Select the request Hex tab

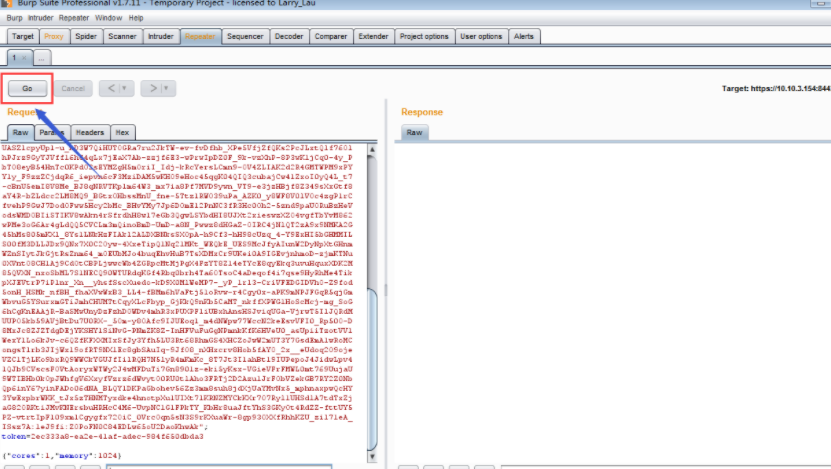coord(122,132)
